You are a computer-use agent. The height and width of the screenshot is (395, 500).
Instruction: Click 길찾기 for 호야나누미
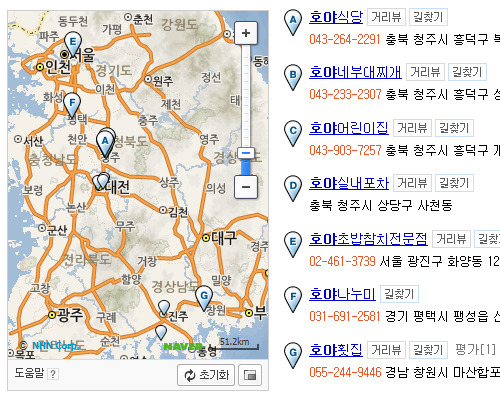coord(399,294)
